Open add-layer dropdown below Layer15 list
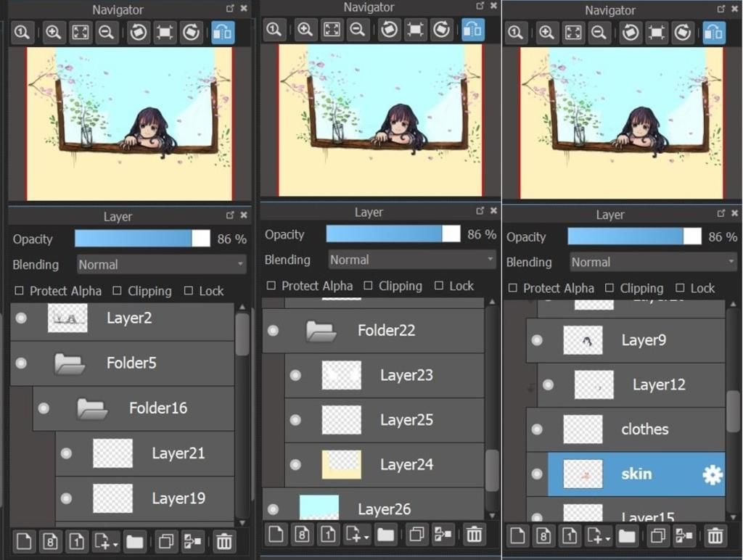Viewport: 743px width, 560px height. [598, 536]
